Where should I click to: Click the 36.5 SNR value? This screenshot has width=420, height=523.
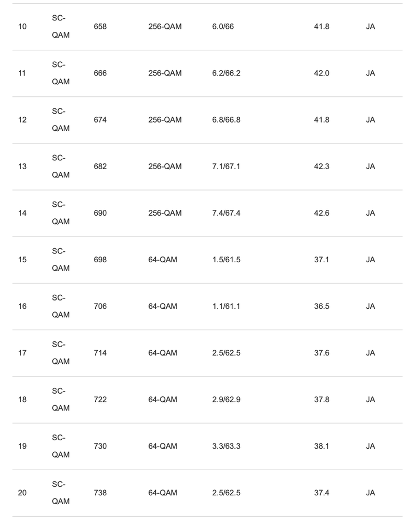tap(321, 306)
